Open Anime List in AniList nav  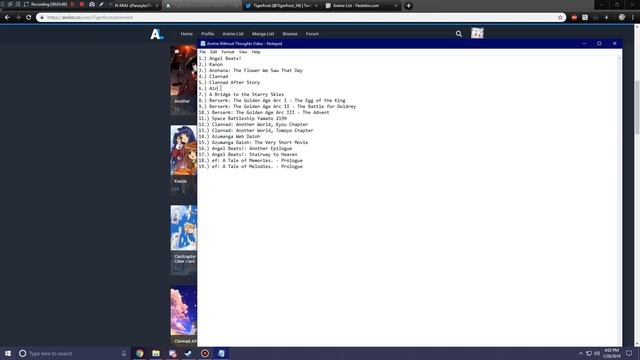click(233, 34)
